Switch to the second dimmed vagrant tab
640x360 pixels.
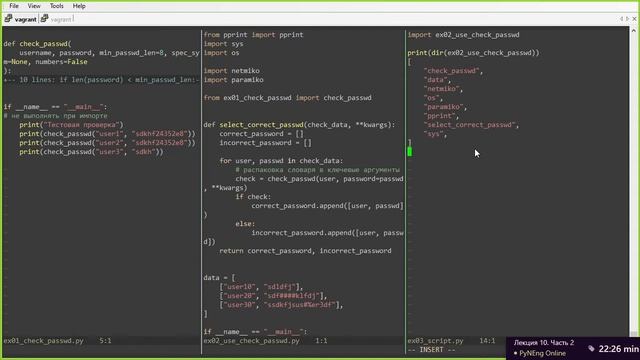(57, 19)
